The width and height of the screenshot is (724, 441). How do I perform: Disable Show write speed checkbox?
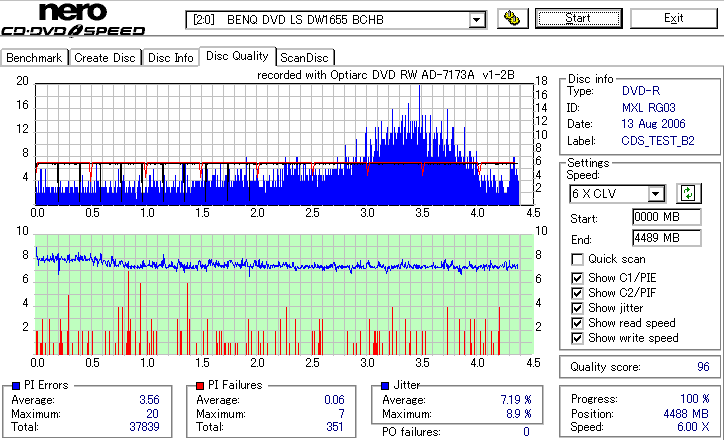click(577, 338)
